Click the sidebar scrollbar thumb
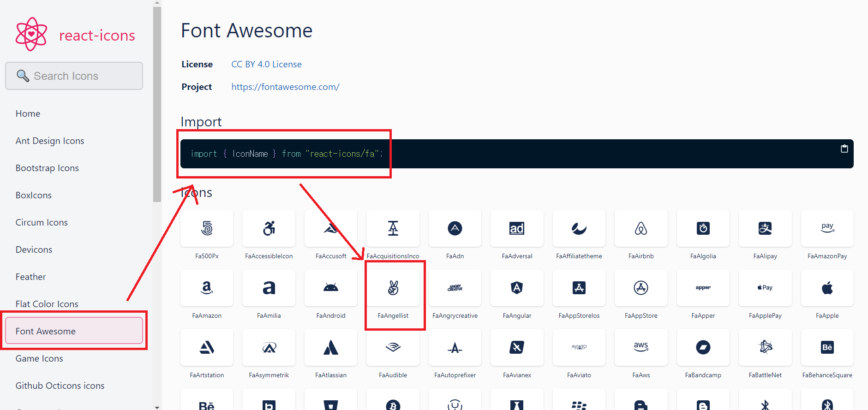 click(157, 104)
